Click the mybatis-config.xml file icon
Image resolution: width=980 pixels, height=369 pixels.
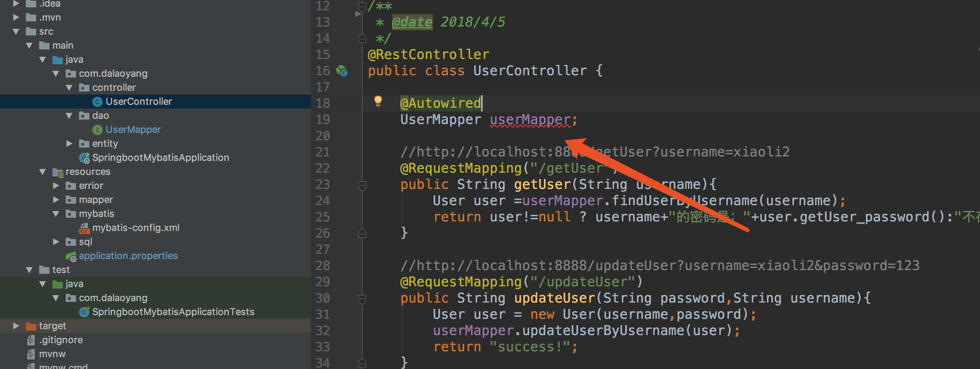84,228
